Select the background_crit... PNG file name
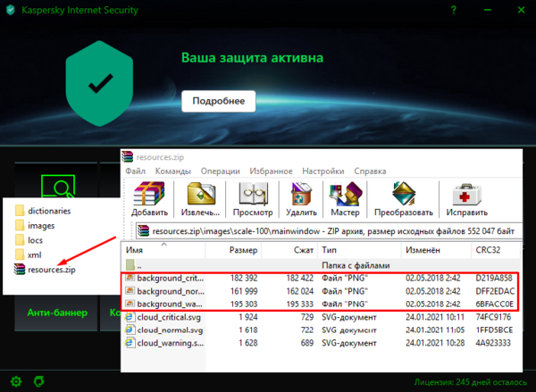The width and height of the screenshot is (536, 392). pyautogui.click(x=171, y=279)
